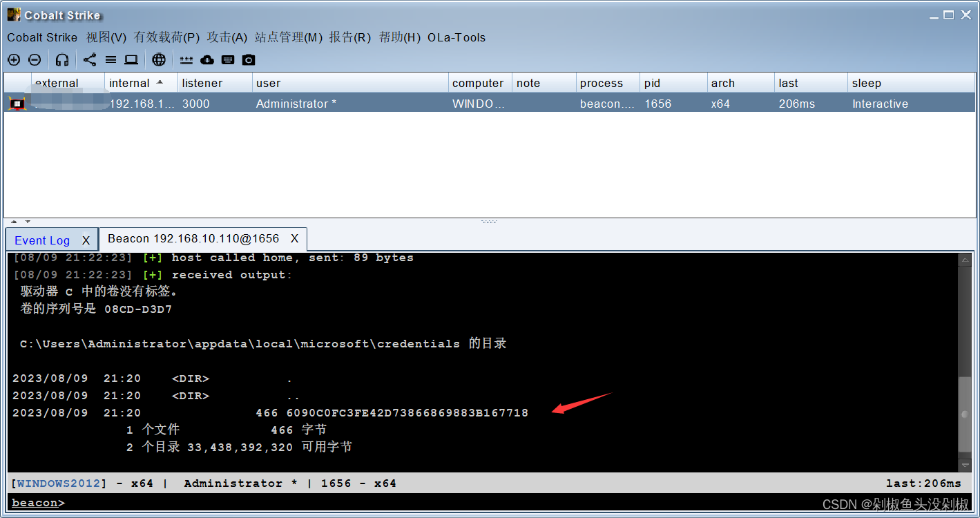Open the globe web management icon
Viewport: 980px width, 518px height.
click(159, 60)
